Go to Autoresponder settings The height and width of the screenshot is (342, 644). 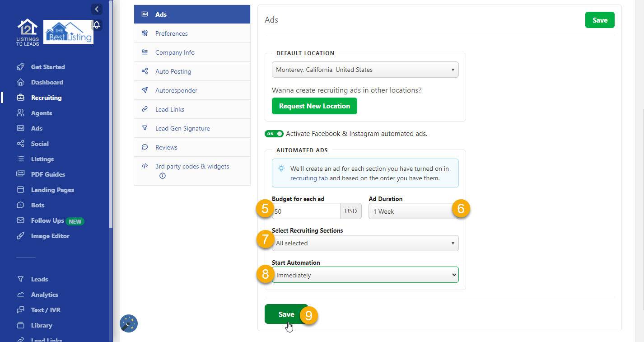[176, 90]
